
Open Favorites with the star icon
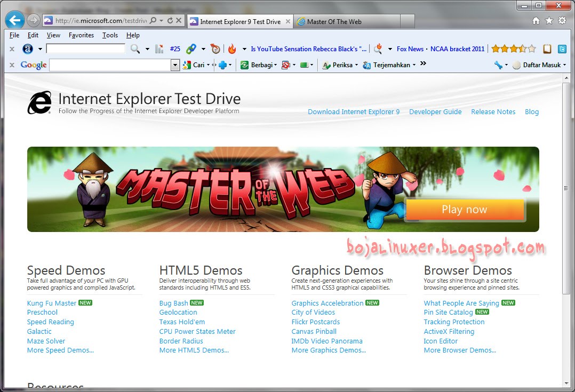coord(549,21)
